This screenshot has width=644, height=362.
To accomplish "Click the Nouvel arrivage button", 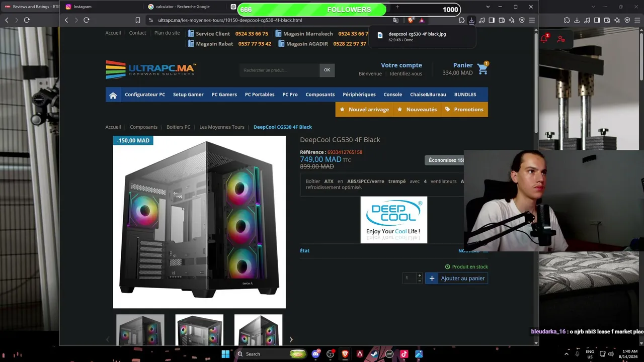I will click(x=364, y=110).
